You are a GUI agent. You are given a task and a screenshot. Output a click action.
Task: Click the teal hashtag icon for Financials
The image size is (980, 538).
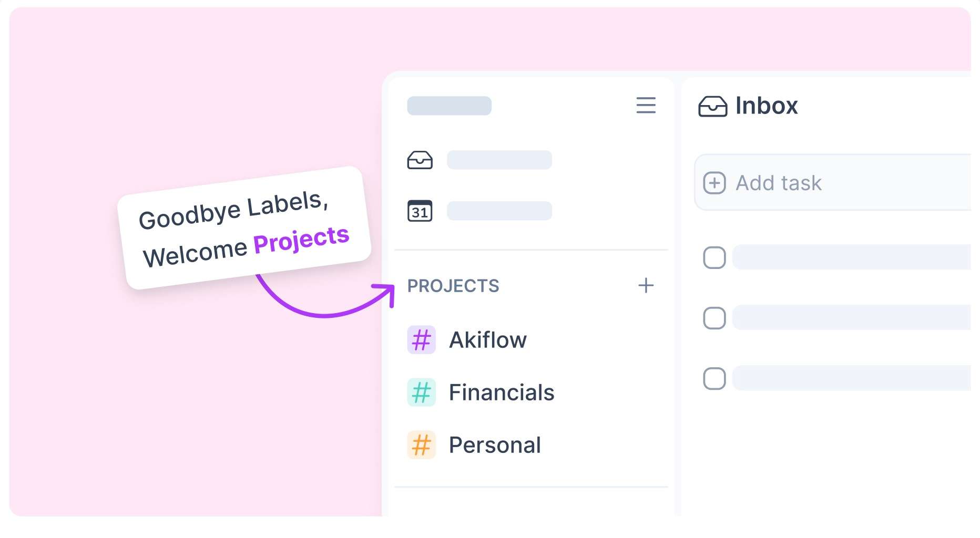coord(421,392)
